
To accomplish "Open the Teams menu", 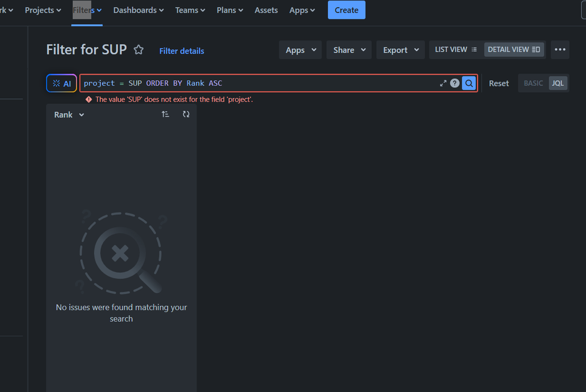I will pyautogui.click(x=190, y=10).
